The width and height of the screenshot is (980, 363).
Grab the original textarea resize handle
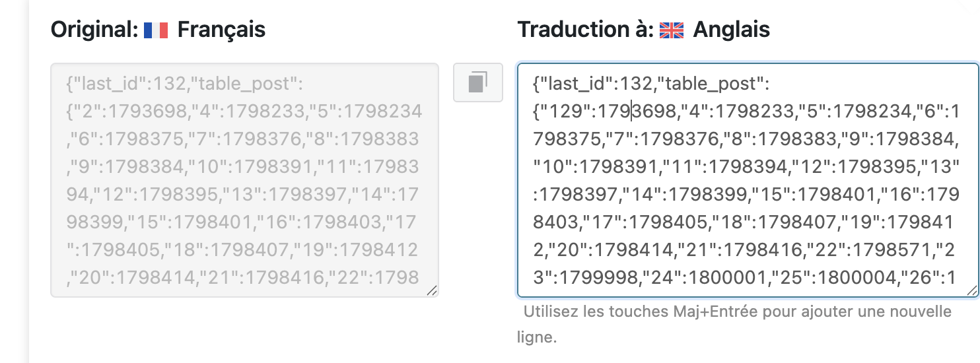(x=432, y=290)
